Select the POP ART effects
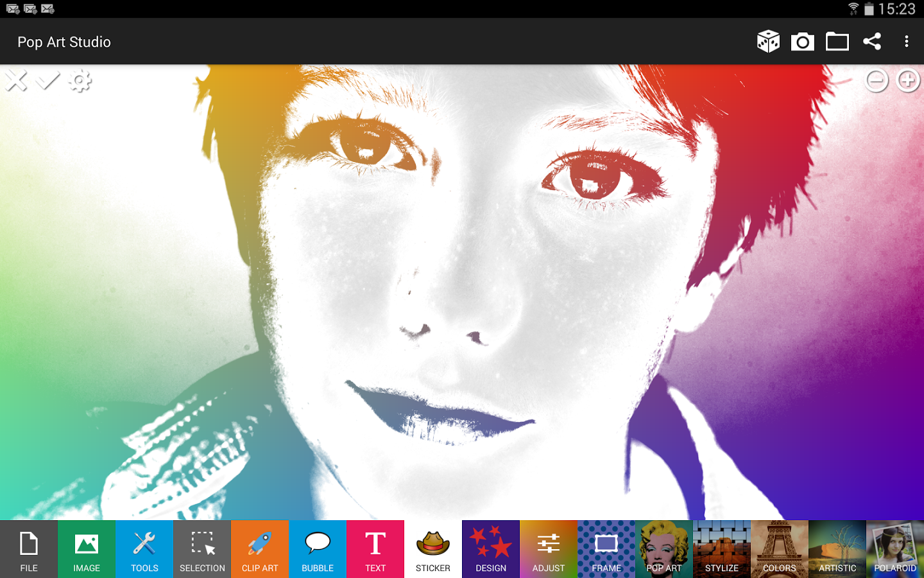The width and height of the screenshot is (924, 578). (x=664, y=549)
